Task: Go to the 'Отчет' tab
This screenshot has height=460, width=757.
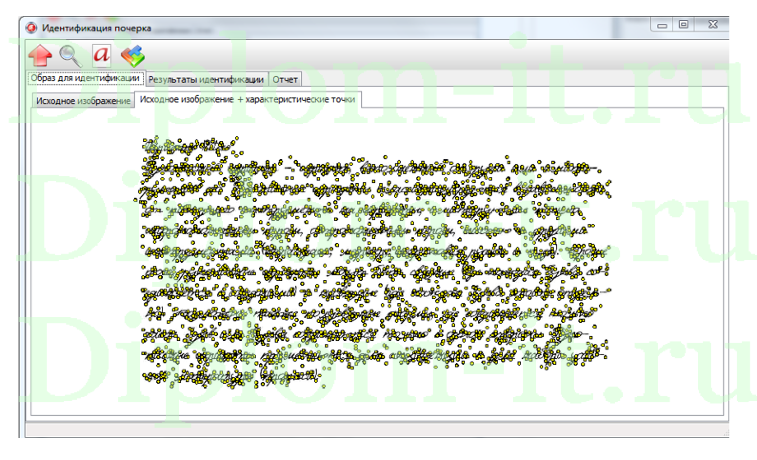Action: point(285,79)
